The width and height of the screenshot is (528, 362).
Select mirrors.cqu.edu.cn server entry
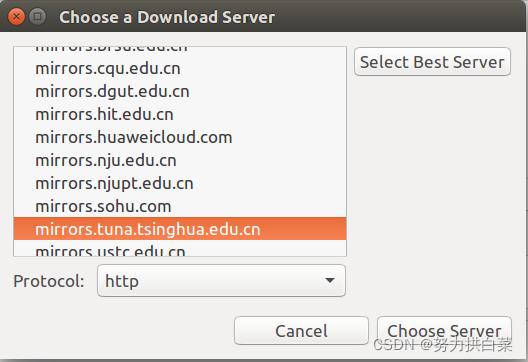coord(180,69)
